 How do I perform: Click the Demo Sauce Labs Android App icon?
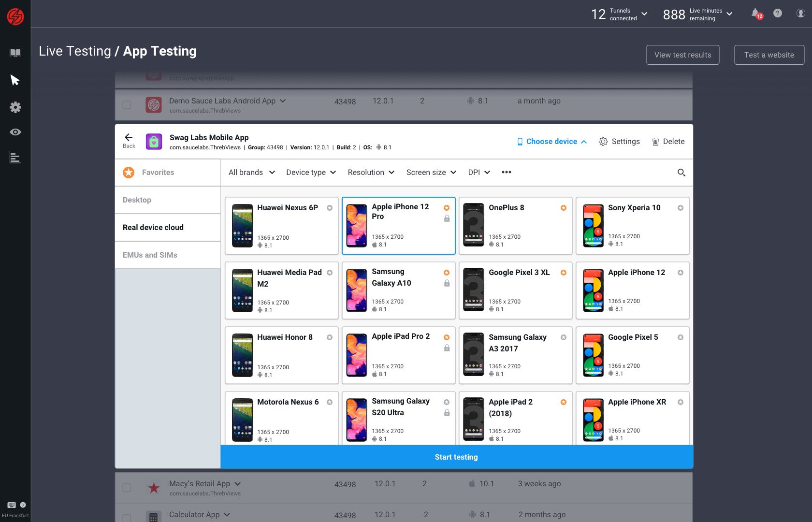coord(154,104)
